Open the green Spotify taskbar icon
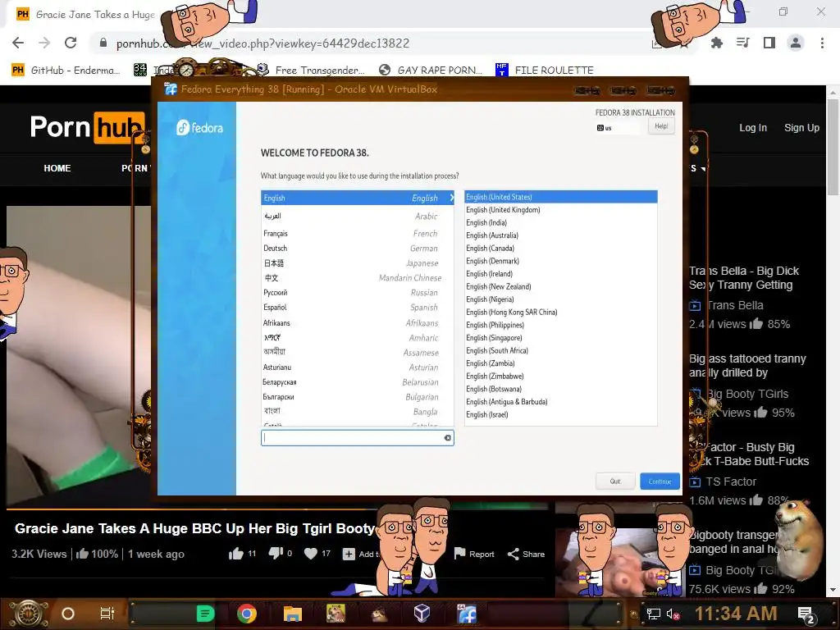 205,614
